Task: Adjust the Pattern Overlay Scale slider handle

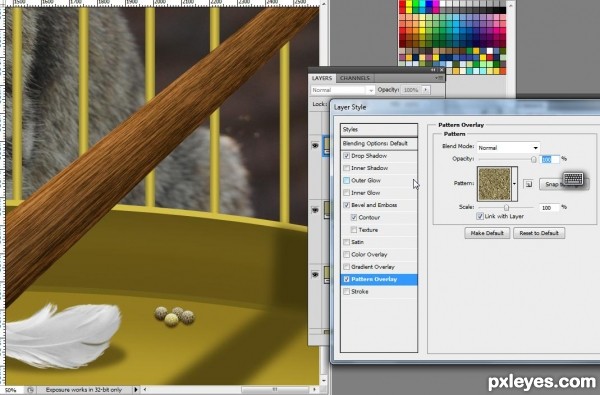Action: tap(506, 208)
